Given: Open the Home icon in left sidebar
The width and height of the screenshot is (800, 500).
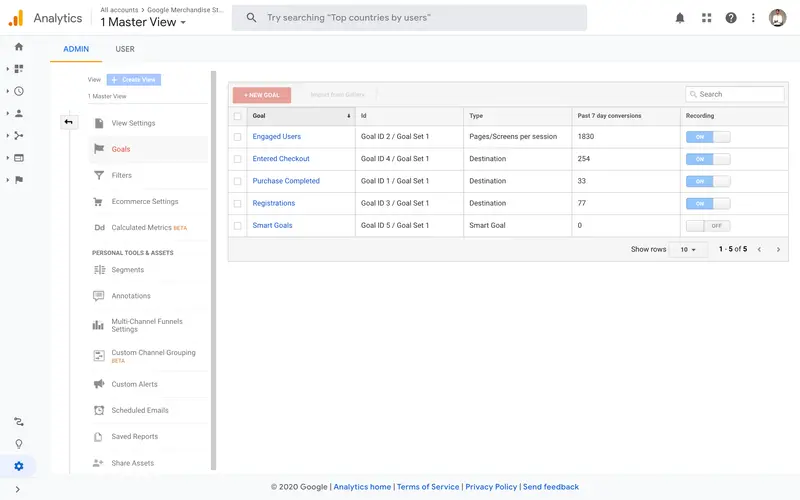Looking at the screenshot, I should (x=19, y=47).
